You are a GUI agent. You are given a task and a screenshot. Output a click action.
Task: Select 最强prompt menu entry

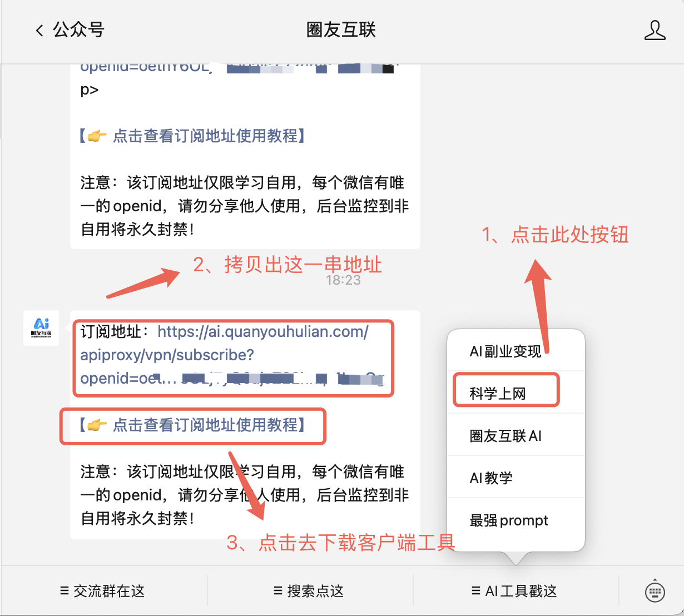[516, 520]
